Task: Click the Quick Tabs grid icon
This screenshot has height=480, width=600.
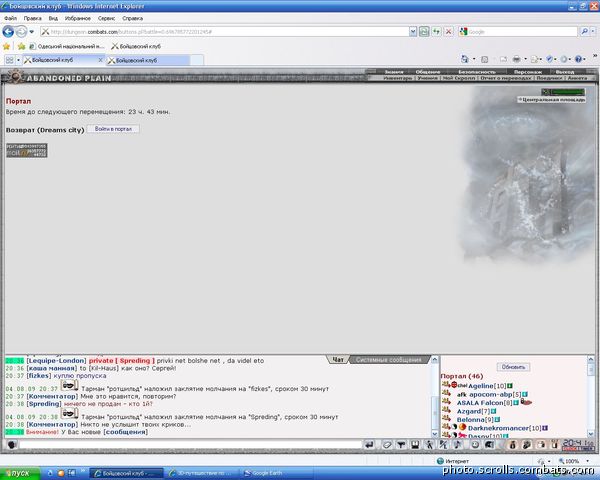Action: click(10, 60)
